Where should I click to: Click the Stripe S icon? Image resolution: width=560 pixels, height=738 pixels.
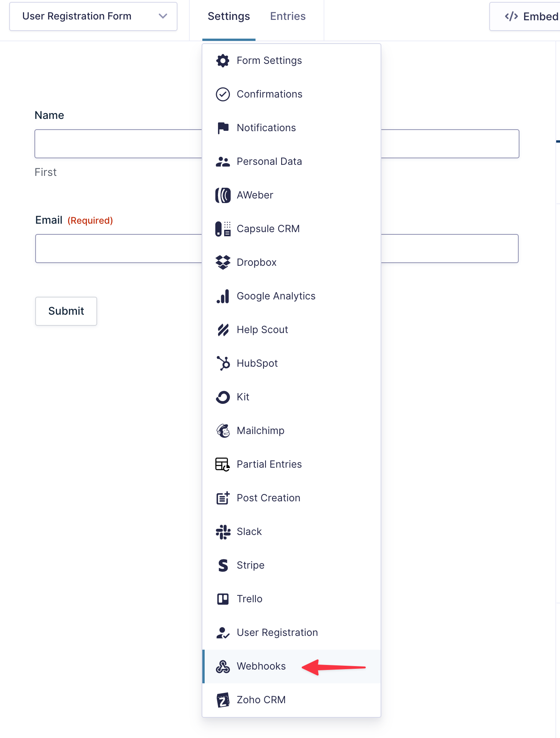point(223,565)
